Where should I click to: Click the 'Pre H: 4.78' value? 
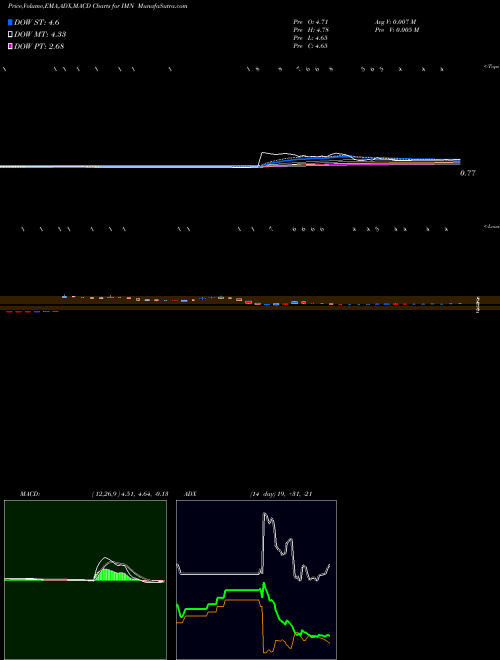tap(311, 30)
